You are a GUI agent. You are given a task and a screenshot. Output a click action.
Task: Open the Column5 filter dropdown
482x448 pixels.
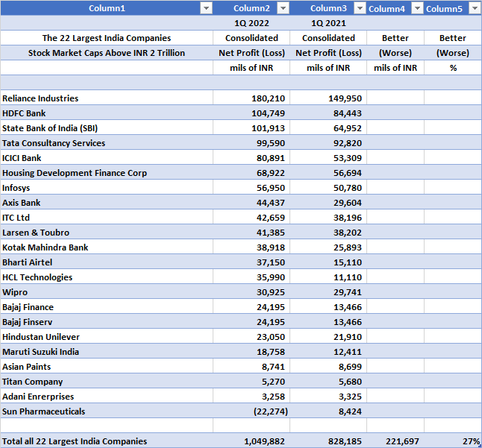pos(475,8)
